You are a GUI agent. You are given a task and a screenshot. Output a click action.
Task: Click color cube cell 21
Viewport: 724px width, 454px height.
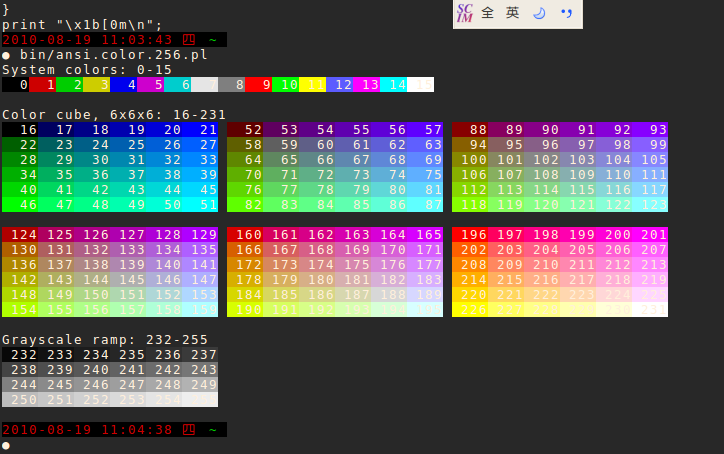(x=200, y=130)
